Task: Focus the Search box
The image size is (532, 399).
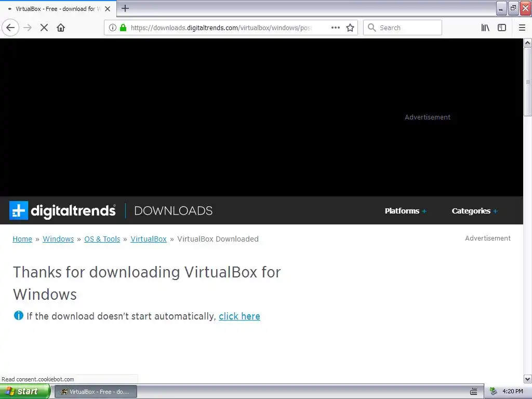Action: pos(403,28)
